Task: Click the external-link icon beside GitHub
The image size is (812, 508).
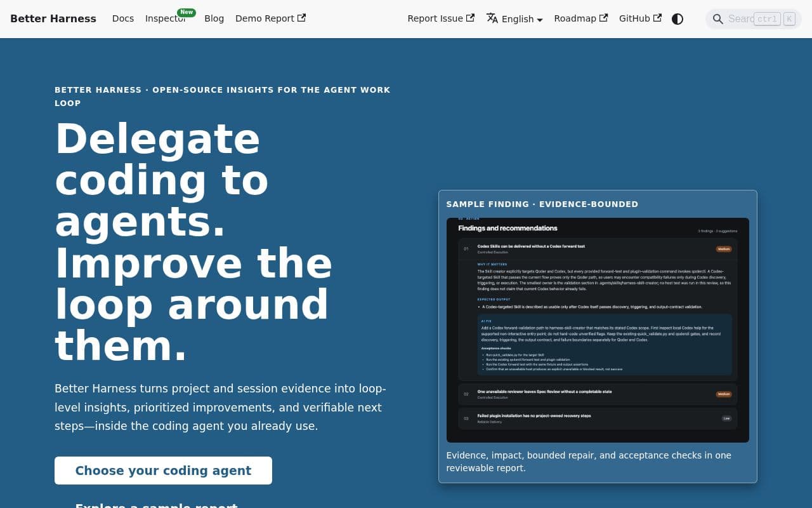Action: coord(657,18)
